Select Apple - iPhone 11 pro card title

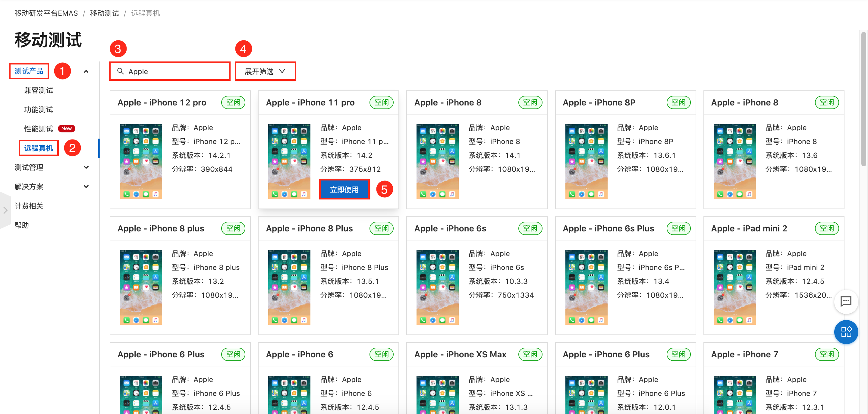pyautogui.click(x=310, y=102)
